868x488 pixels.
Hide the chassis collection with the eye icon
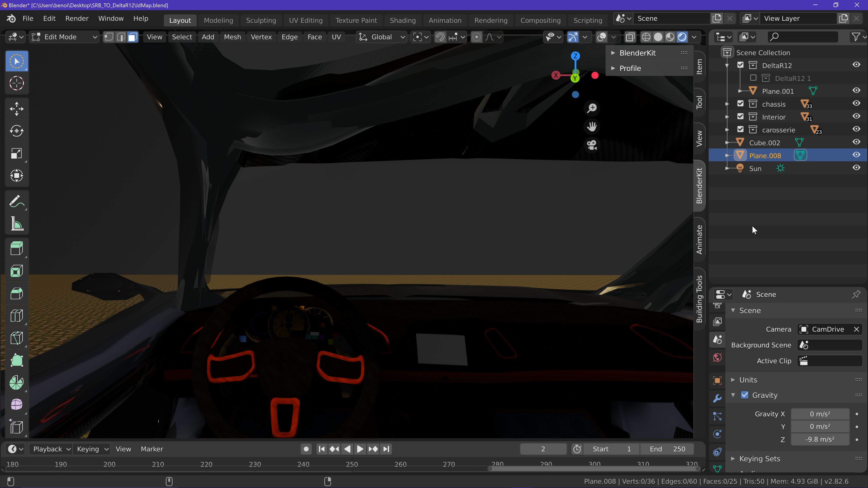click(x=856, y=103)
